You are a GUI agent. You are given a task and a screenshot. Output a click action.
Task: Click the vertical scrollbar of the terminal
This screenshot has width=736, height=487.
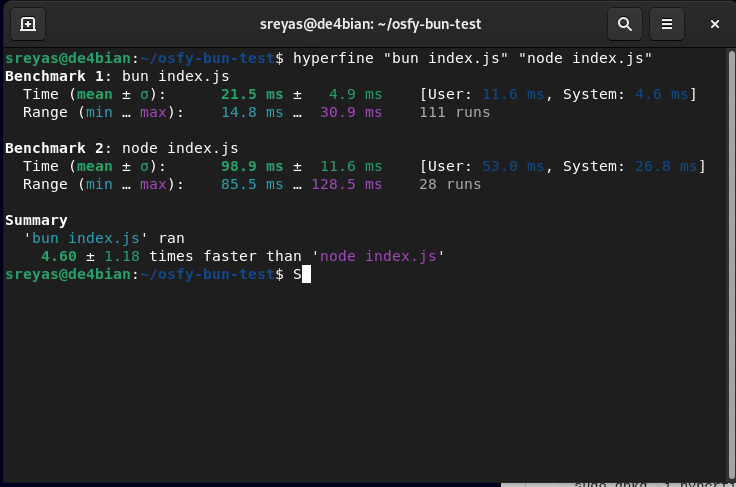click(731, 265)
